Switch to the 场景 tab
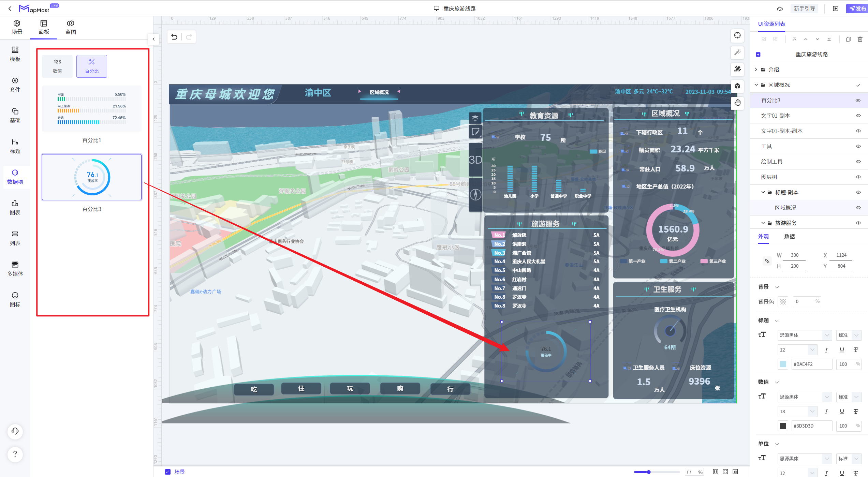Viewport: 868px width, 477px height. coord(17,27)
